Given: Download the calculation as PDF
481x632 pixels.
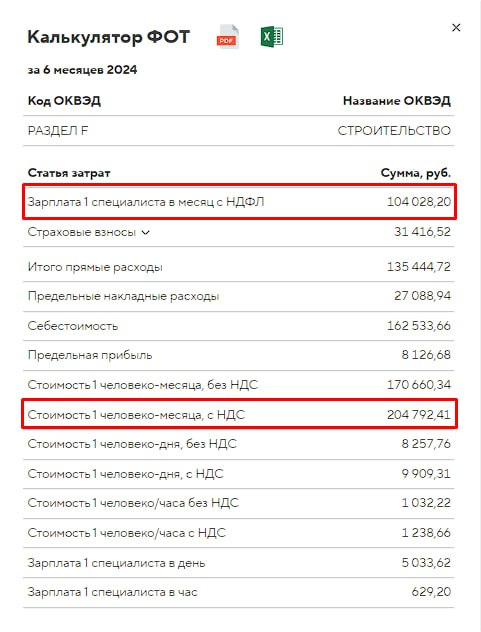Looking at the screenshot, I should click(x=227, y=37).
